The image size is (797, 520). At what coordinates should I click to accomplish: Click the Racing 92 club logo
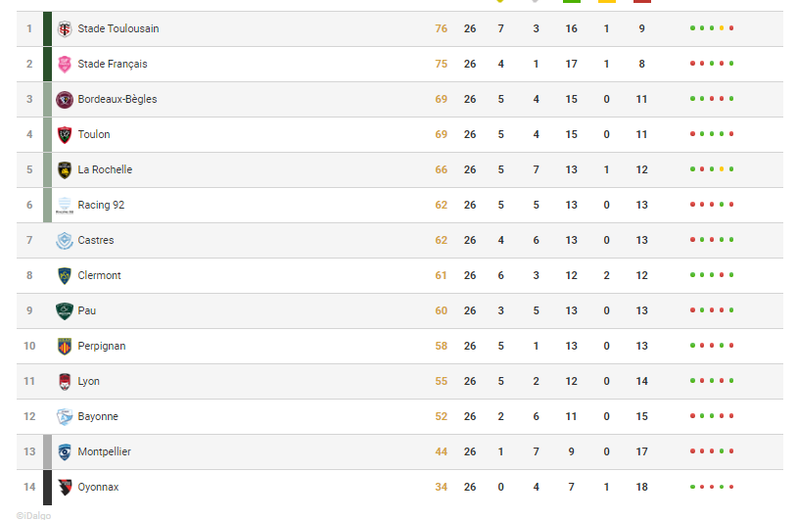click(65, 205)
